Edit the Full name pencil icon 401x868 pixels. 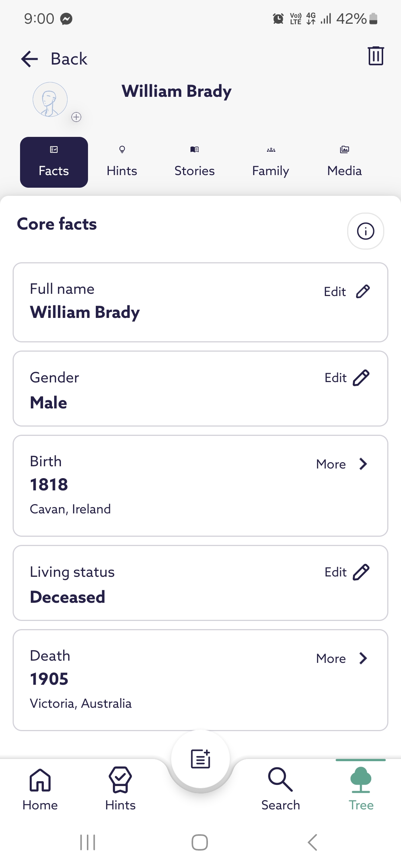coord(362,292)
